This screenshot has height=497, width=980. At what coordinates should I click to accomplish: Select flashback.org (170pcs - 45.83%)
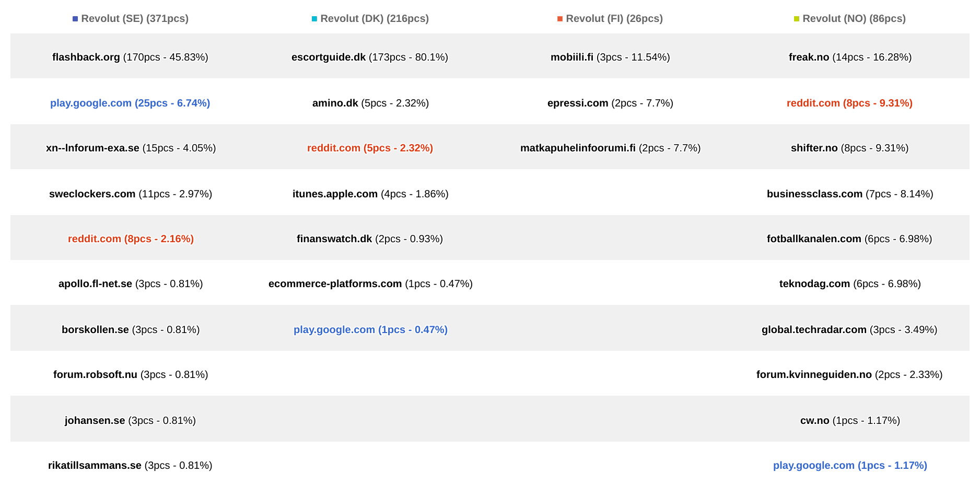(130, 57)
